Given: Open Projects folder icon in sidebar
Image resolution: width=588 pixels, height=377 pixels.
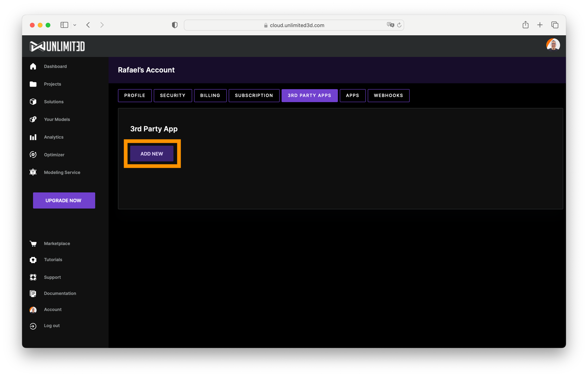Looking at the screenshot, I should pyautogui.click(x=33, y=84).
